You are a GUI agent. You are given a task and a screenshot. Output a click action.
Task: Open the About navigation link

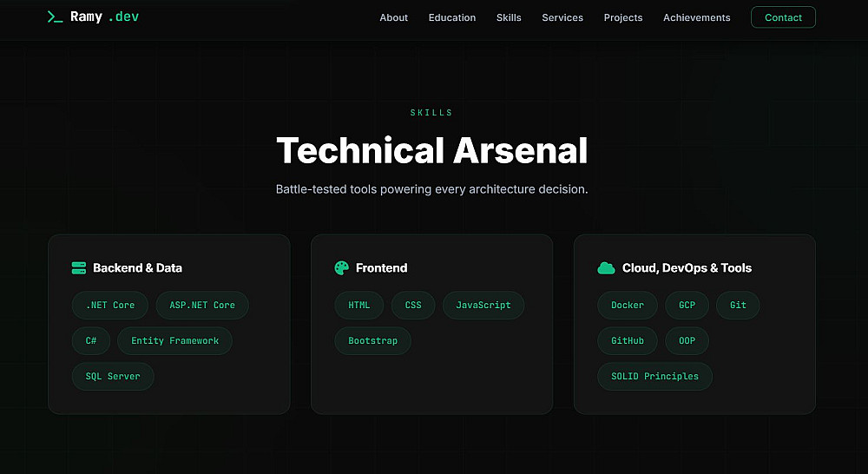pyautogui.click(x=393, y=17)
